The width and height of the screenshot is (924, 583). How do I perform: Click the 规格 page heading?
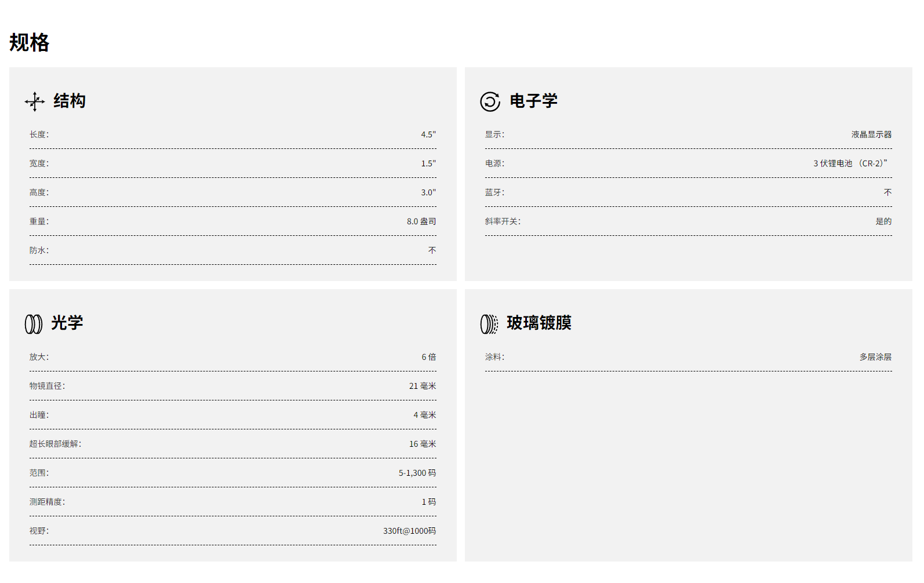[x=30, y=42]
